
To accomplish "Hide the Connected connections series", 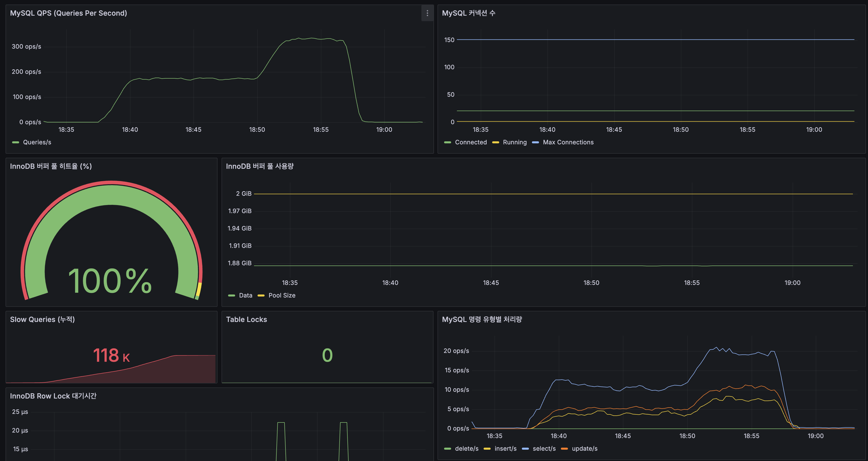I will point(471,142).
